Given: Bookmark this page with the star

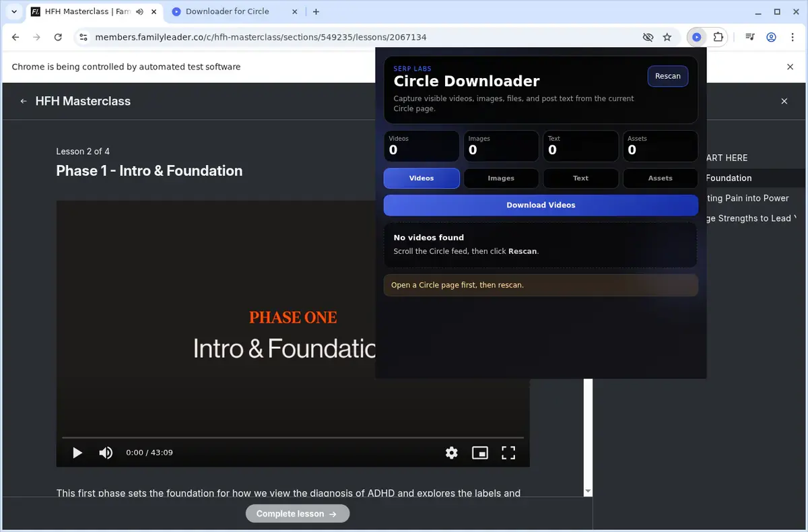Looking at the screenshot, I should pos(667,38).
